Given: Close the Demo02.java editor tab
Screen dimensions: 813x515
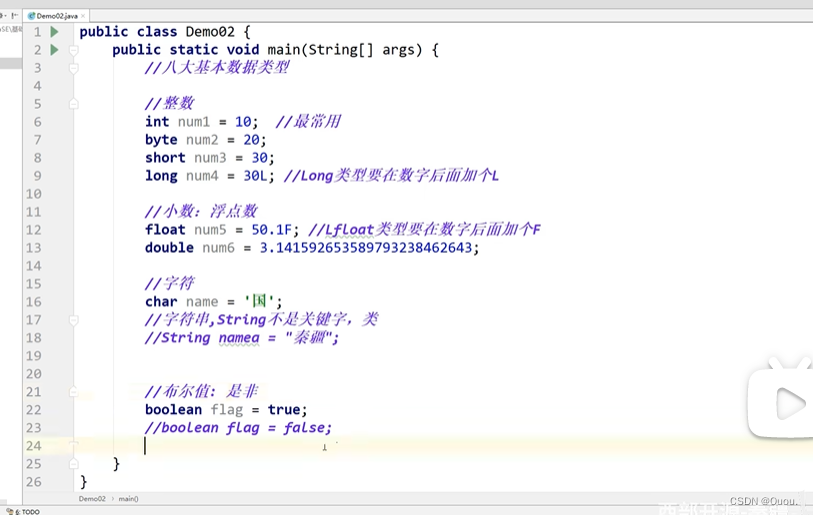Looking at the screenshot, I should click(x=83, y=16).
